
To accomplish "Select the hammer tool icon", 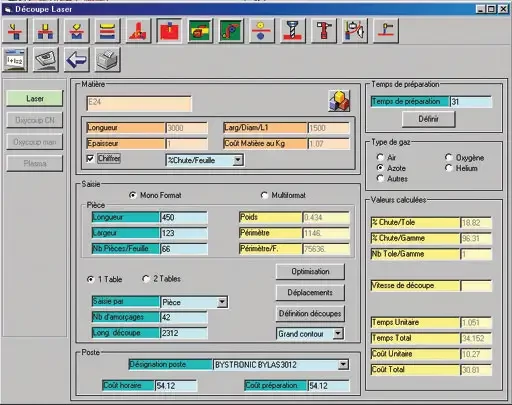I will point(324,31).
